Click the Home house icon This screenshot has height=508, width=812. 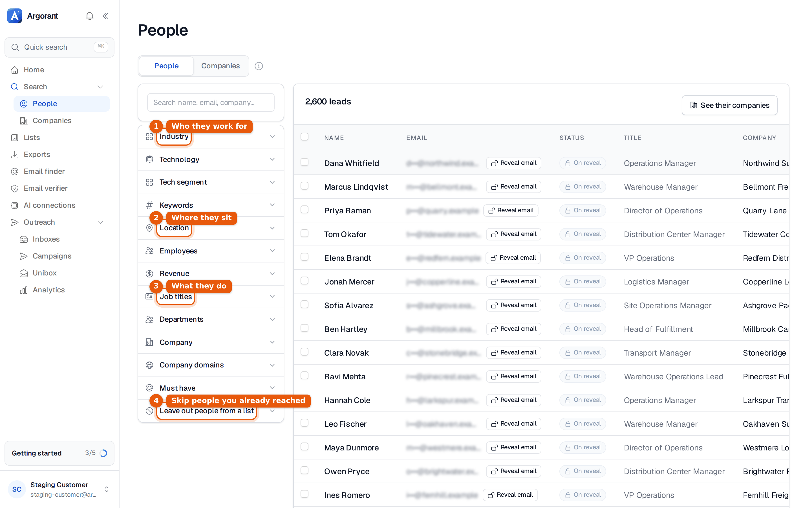pos(15,70)
